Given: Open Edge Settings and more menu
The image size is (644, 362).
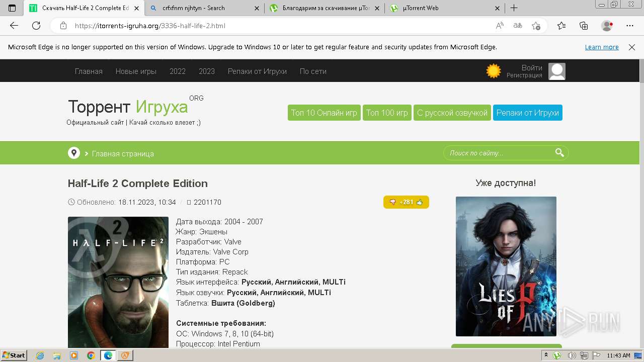Looking at the screenshot, I should click(x=630, y=26).
